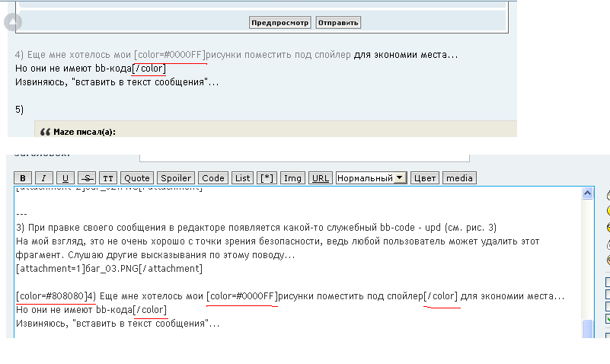Apply italic with the I button
The height and width of the screenshot is (364, 610).
click(x=44, y=178)
